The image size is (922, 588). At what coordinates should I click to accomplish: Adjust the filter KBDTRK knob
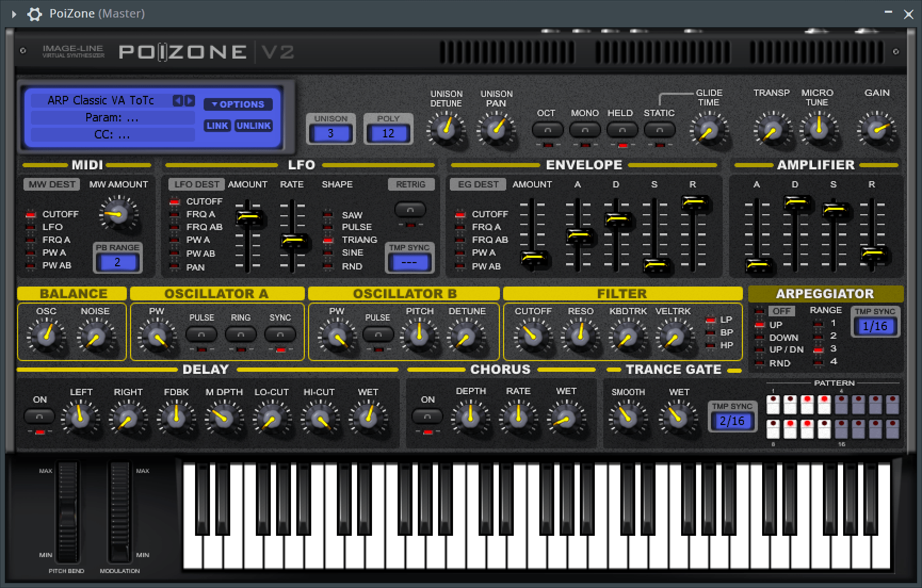[627, 337]
